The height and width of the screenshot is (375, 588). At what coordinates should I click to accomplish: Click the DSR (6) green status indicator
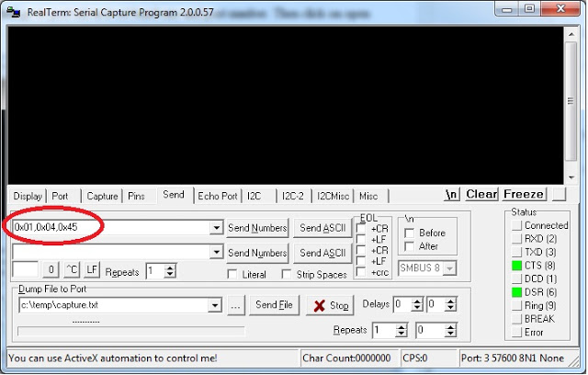tap(517, 291)
